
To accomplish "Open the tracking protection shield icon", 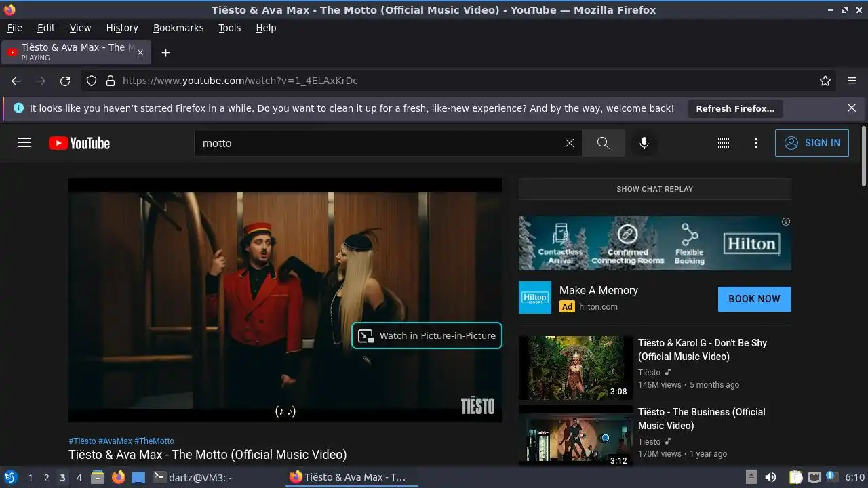I will (x=92, y=81).
